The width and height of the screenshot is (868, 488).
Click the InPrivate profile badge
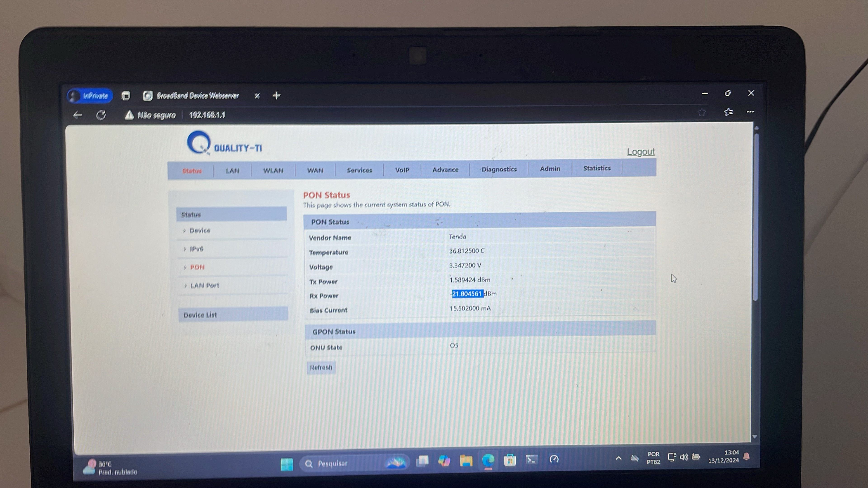click(x=90, y=96)
